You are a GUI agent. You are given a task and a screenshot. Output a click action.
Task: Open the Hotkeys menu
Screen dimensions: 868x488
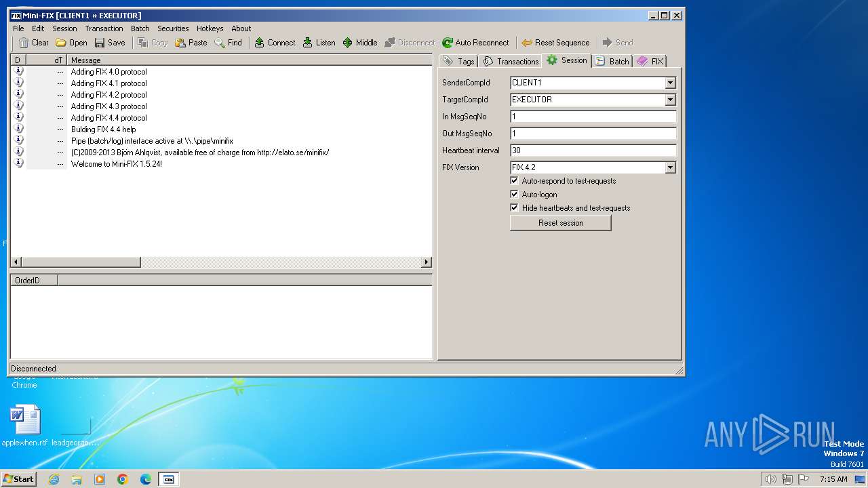tap(210, 28)
